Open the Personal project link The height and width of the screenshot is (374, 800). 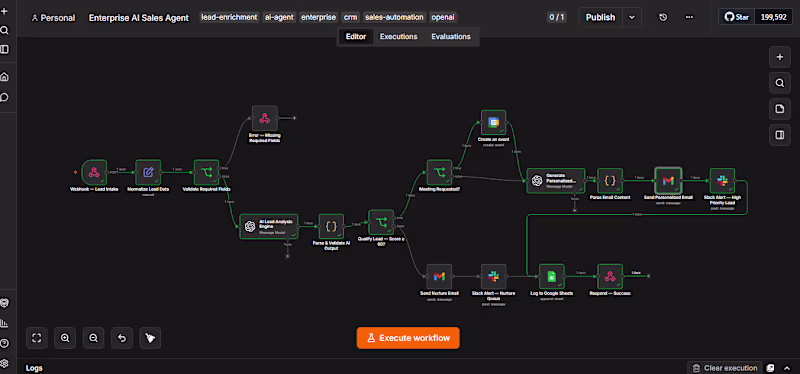(53, 18)
